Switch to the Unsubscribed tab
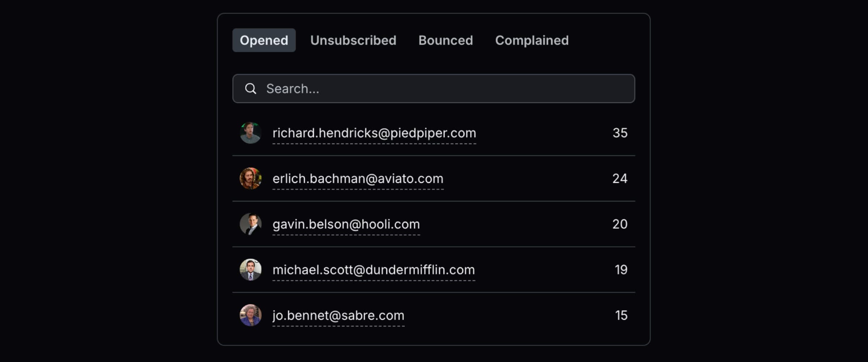This screenshot has width=868, height=362. click(353, 40)
